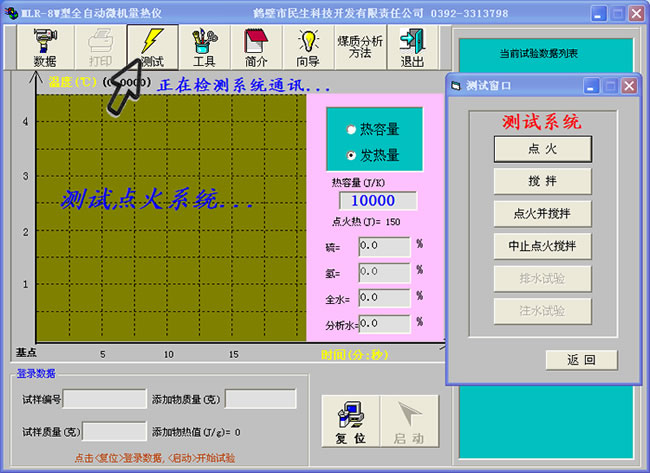Click the 返回 (Return) button
This screenshot has height=473, width=650.
(x=581, y=360)
